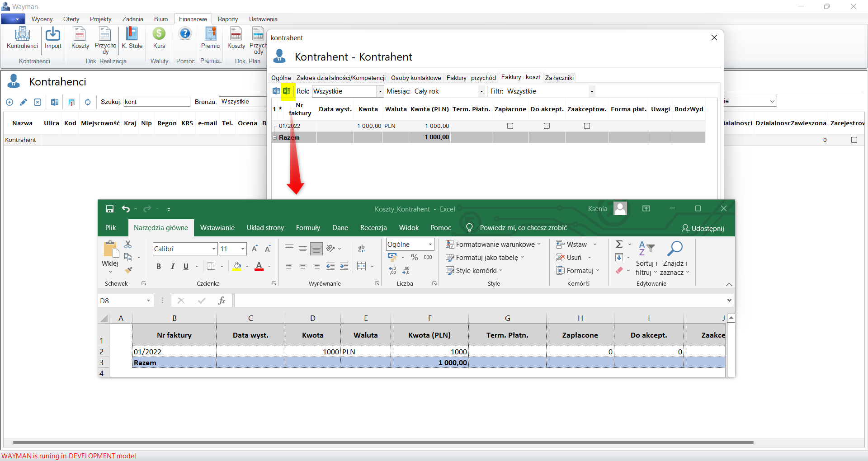This screenshot has width=868, height=461.
Task: Click Formatuj jako tabelę in Excel
Action: pos(485,258)
